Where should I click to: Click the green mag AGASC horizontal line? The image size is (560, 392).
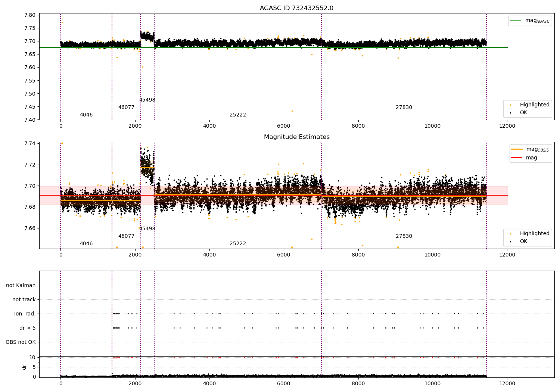[x=273, y=47]
